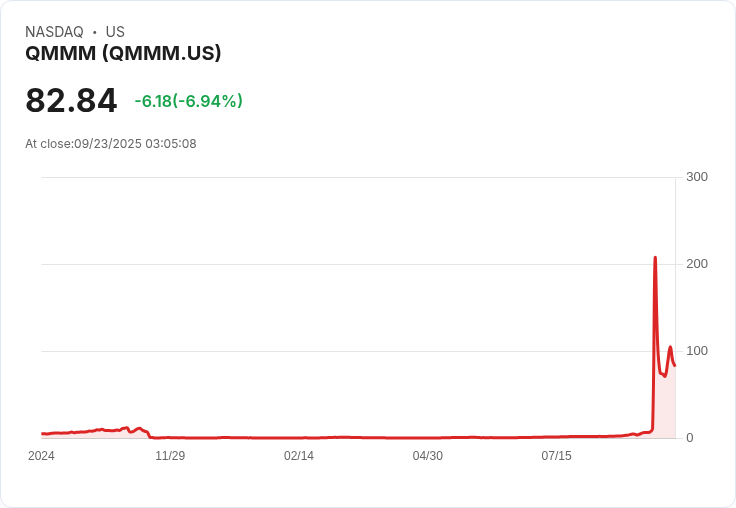Click the -6.18(-6.94%) change value
Image resolution: width=736 pixels, height=508 pixels.
(188, 101)
